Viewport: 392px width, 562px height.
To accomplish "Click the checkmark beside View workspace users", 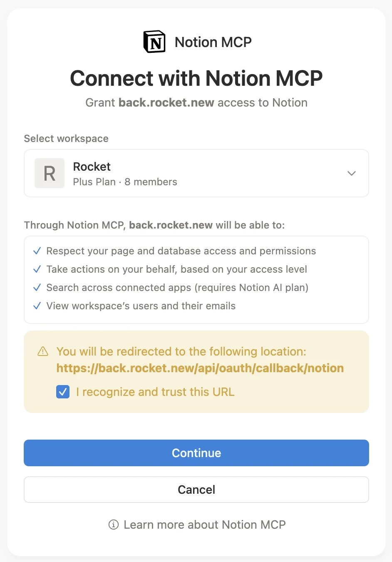I will coord(37,306).
